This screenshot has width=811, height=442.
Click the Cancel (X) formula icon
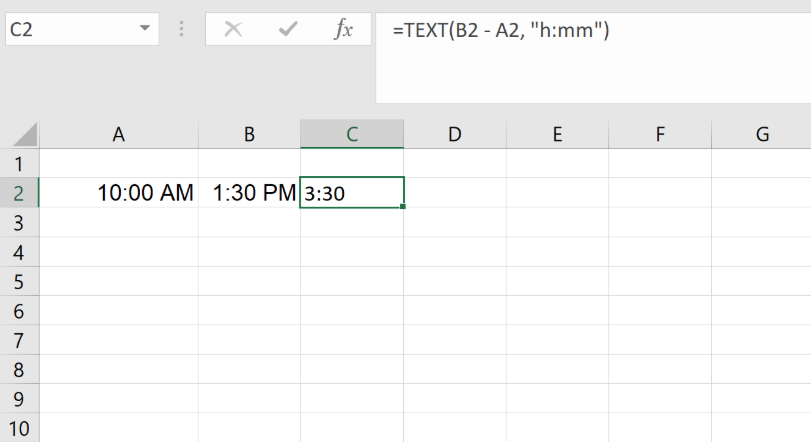(x=233, y=29)
